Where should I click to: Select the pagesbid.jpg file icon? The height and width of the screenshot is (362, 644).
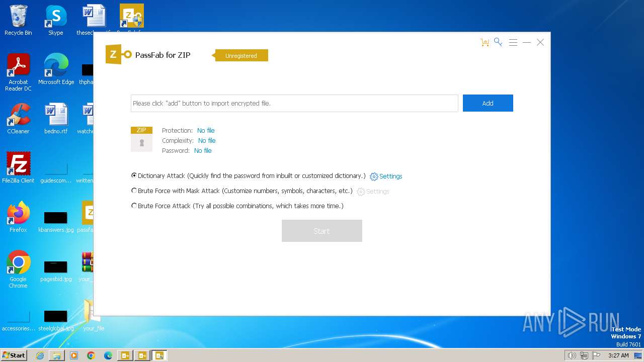coord(56,270)
